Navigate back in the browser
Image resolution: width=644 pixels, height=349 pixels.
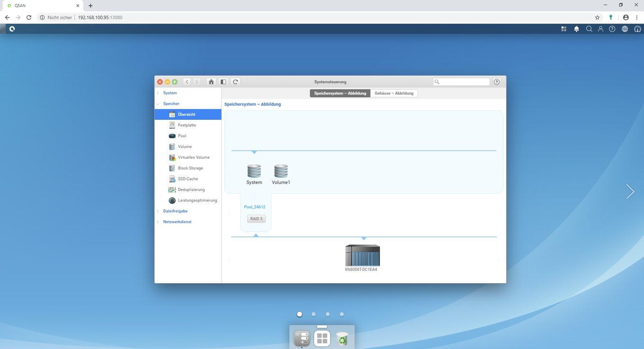pos(7,18)
